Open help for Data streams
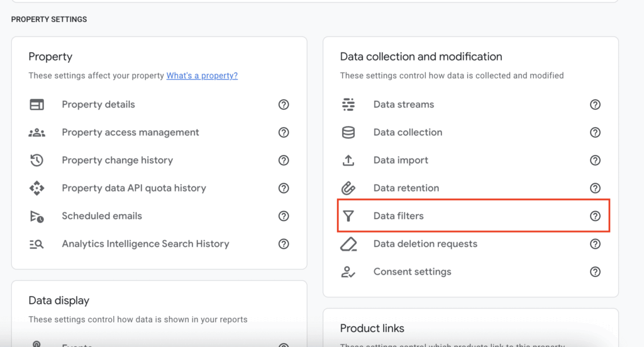 click(x=595, y=105)
